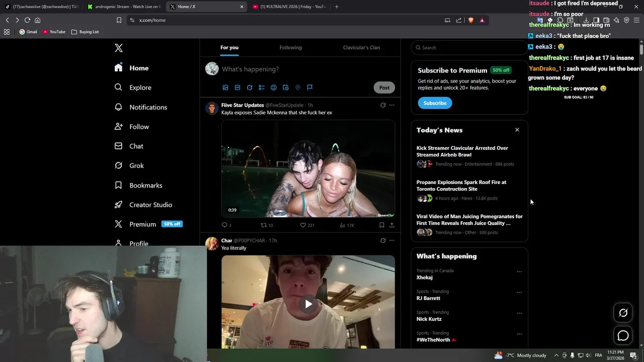Screen dimensions: 644x362
Task: Ask Grok about the Five Star Updates post
Action: [383, 105]
